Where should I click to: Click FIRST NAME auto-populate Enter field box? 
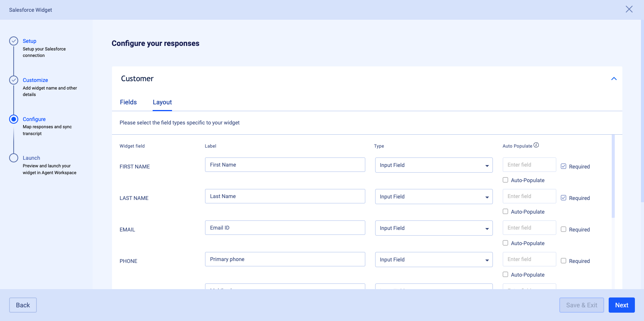coord(529,165)
